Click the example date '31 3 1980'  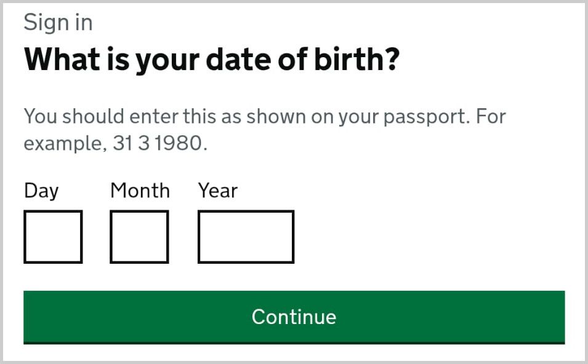(x=156, y=144)
